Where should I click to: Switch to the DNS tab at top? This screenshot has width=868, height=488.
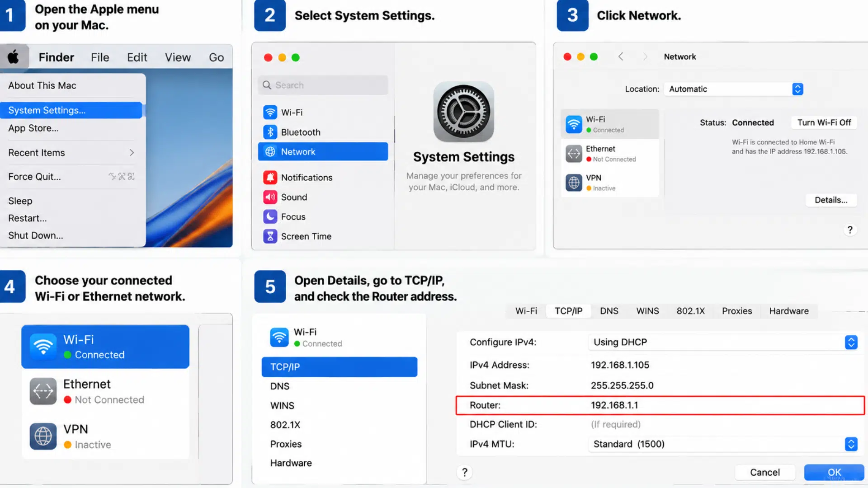609,311
